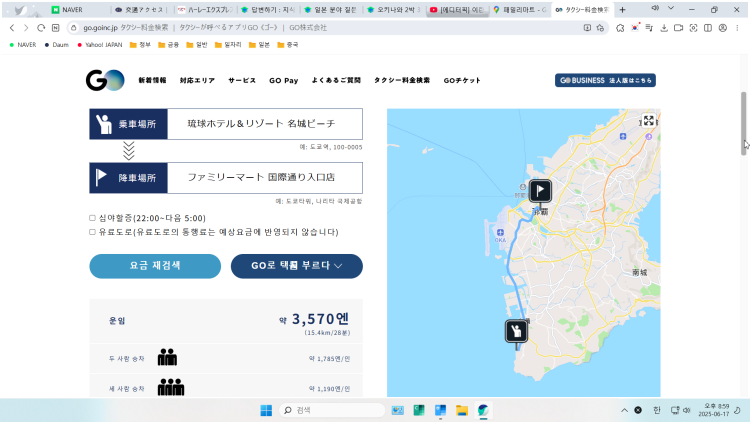This screenshot has height=422, width=750.
Task: Click the 요금 재검색 button
Action: point(155,266)
